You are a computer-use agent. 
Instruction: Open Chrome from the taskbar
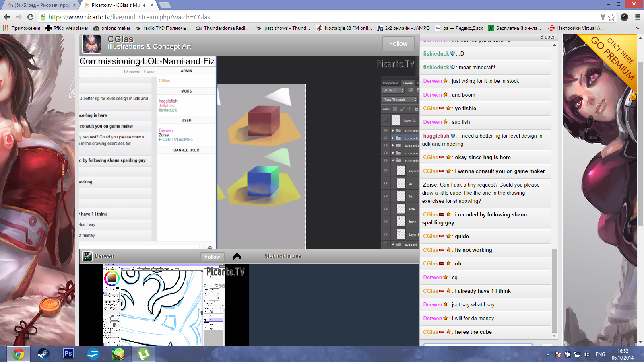pyautogui.click(x=18, y=354)
